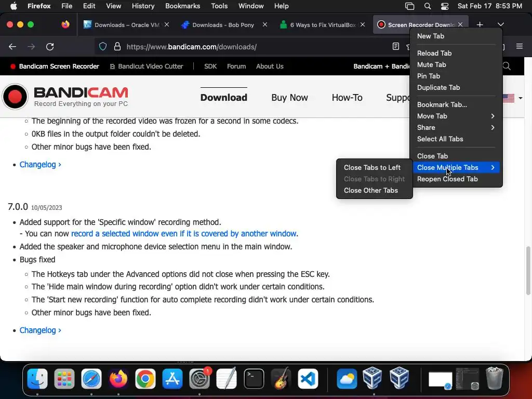
Task: Select Duplicate Tab option
Action: coord(456,87)
